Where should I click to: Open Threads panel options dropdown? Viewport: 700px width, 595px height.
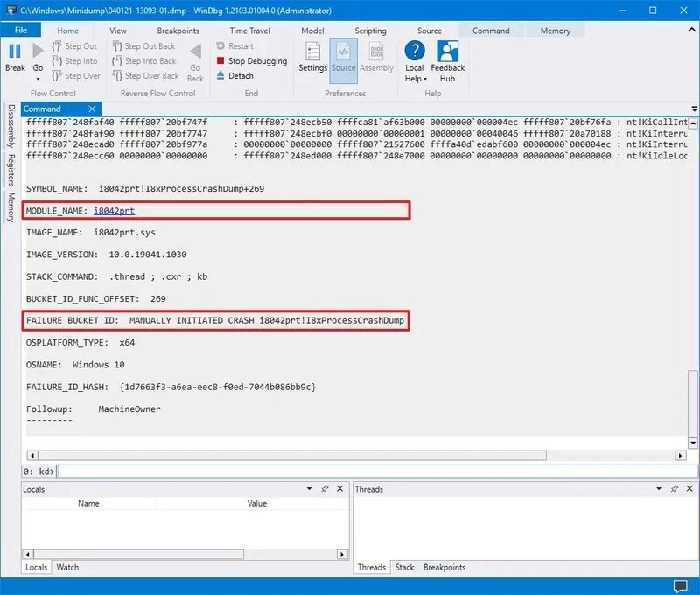tap(659, 489)
